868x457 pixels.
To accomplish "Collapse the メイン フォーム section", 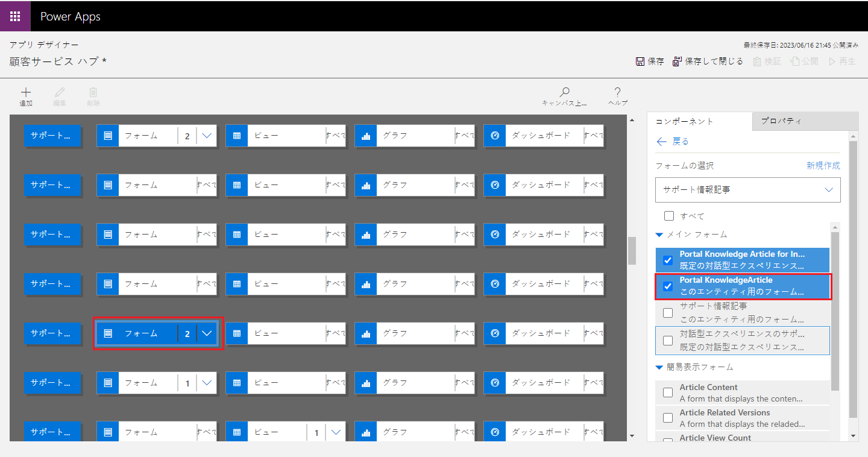I will pyautogui.click(x=659, y=235).
